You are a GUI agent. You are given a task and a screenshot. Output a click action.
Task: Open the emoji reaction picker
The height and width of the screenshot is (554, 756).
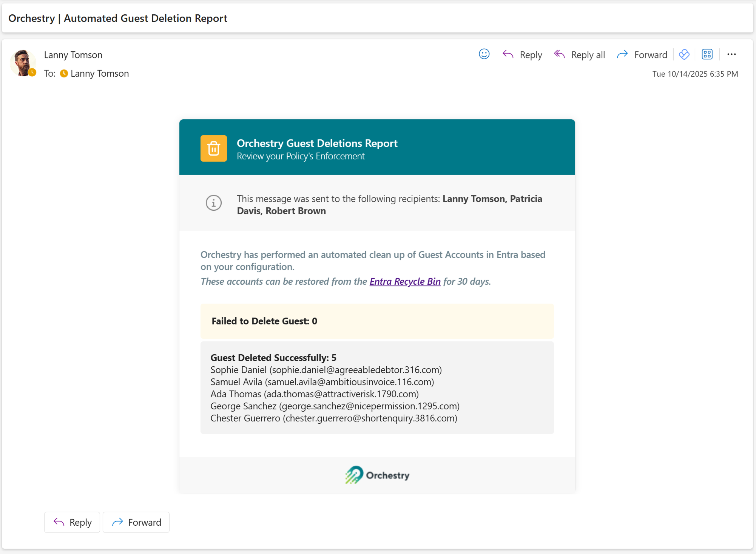point(484,54)
